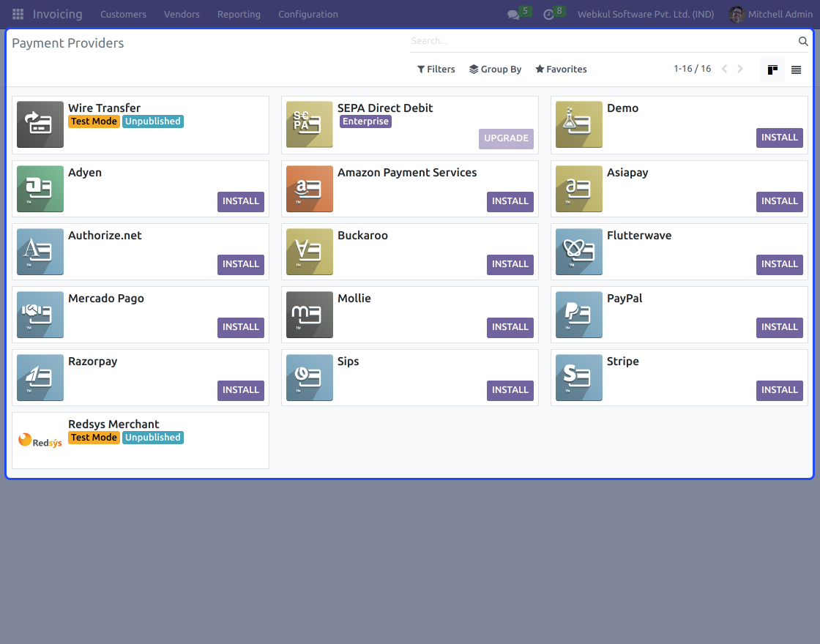Open the Redsys logo thumbnail
The width and height of the screenshot is (820, 644).
[40, 441]
